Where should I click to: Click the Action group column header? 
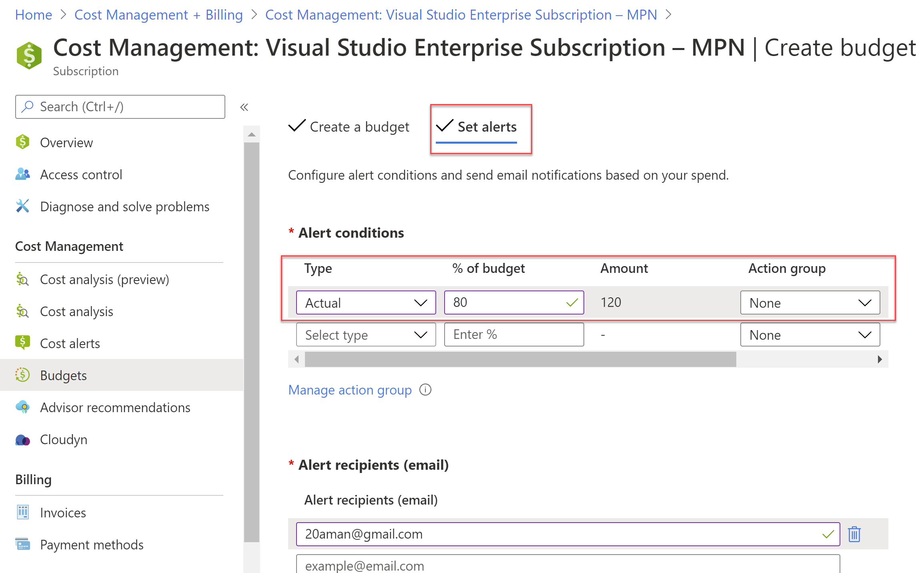point(787,268)
